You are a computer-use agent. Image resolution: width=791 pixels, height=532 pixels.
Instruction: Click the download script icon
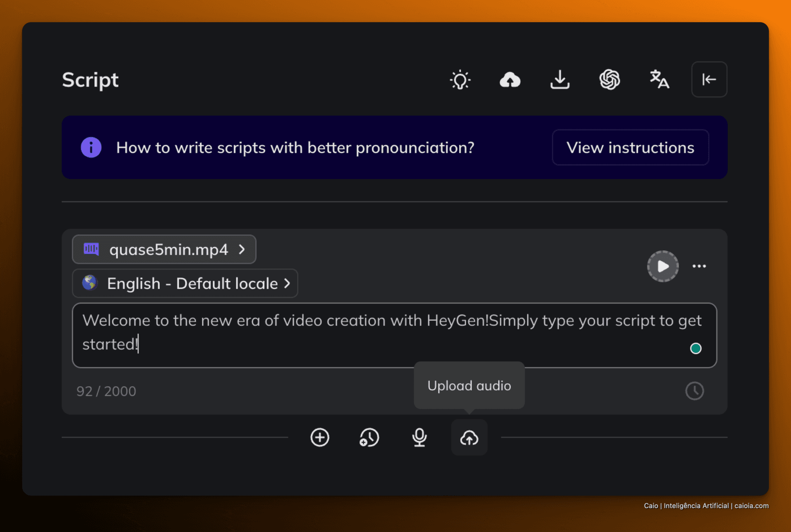[x=560, y=80]
